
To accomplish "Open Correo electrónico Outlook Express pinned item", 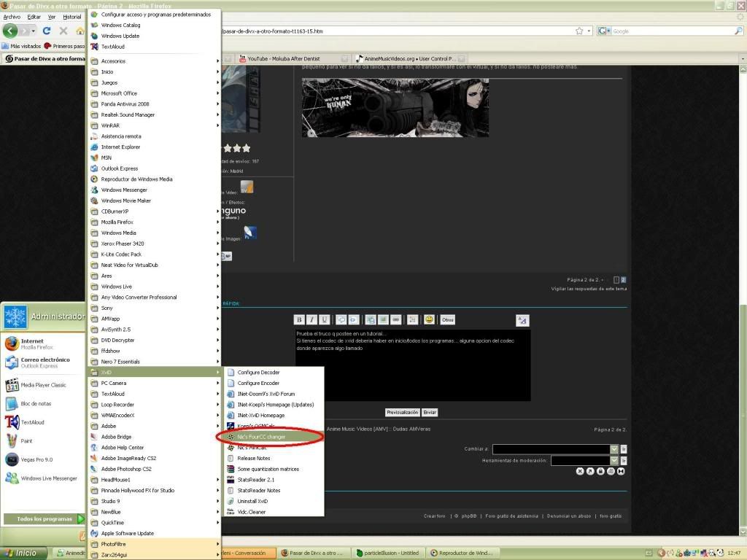I will (43, 362).
